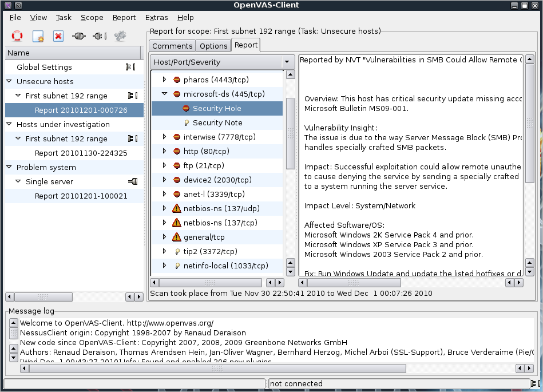Open the Task menu

click(x=64, y=17)
